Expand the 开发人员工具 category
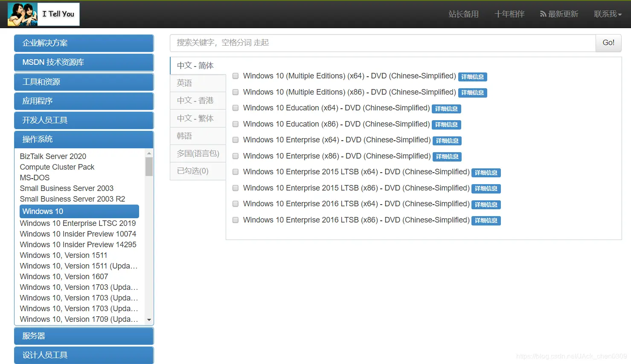This screenshot has width=631, height=364. (x=84, y=120)
